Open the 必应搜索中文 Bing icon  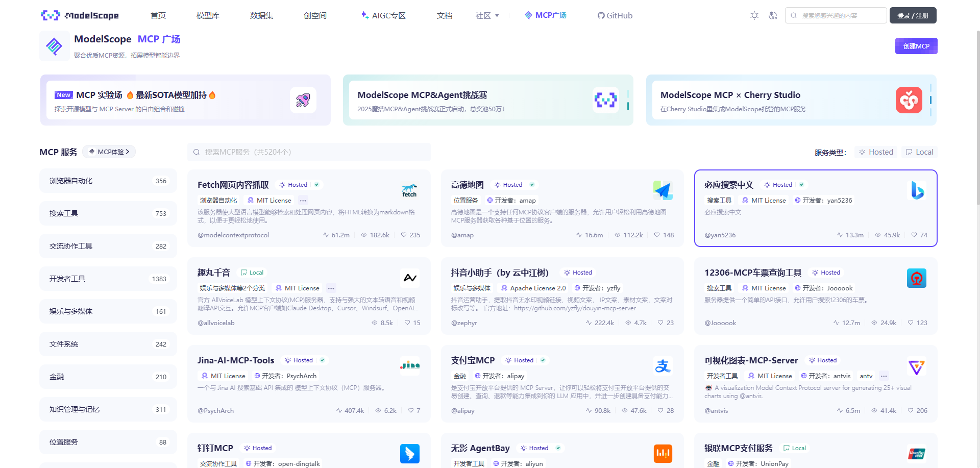(x=917, y=190)
